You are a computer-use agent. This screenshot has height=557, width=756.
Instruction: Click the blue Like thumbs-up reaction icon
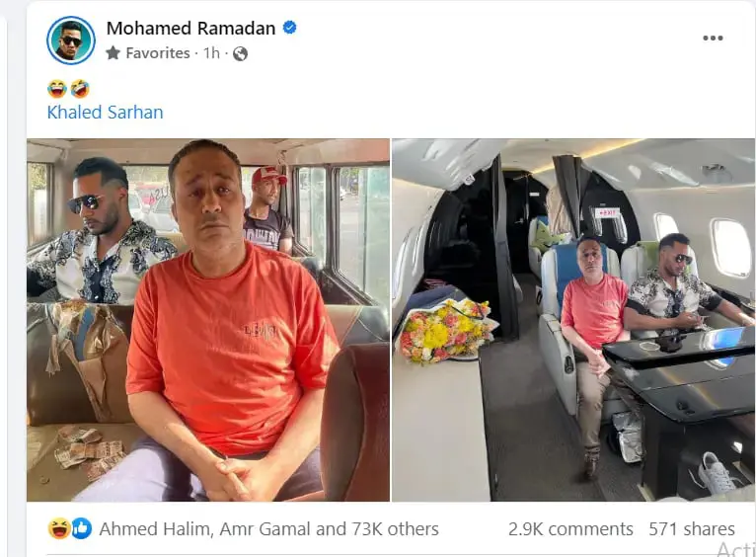coord(82,528)
